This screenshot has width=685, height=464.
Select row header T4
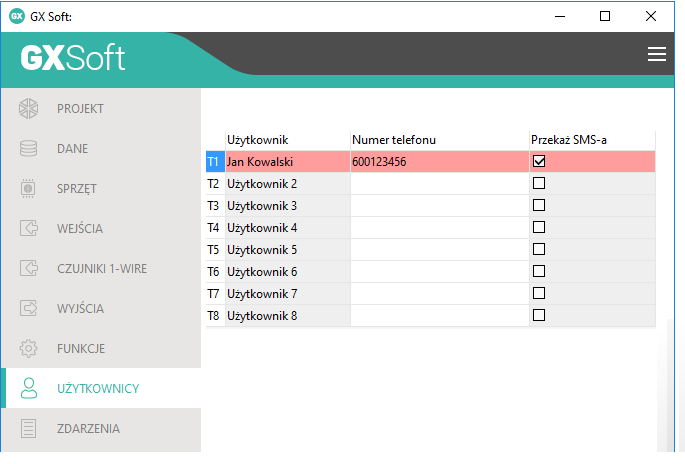point(213,227)
